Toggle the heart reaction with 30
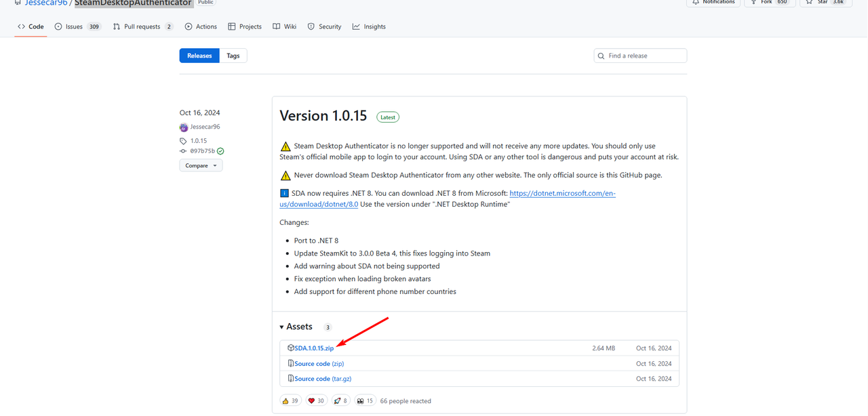 316,401
